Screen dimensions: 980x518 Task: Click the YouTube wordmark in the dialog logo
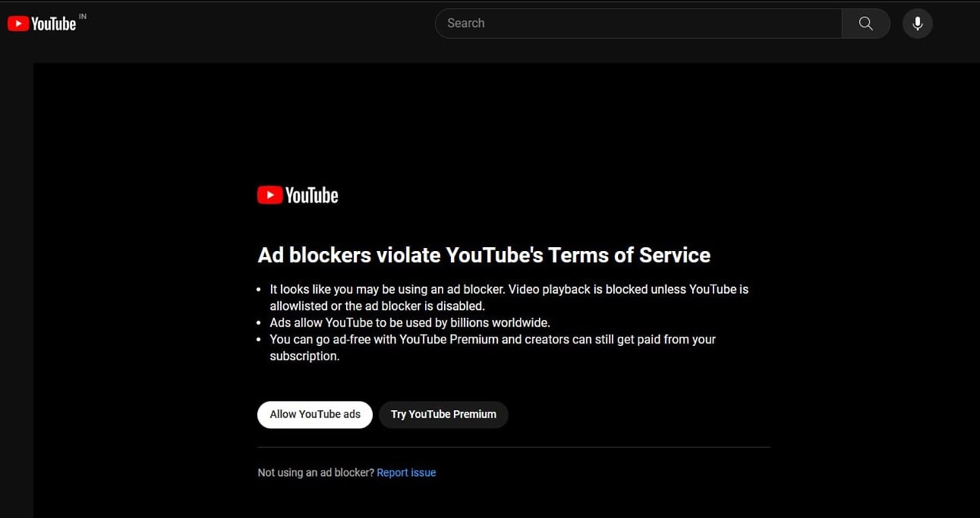311,195
